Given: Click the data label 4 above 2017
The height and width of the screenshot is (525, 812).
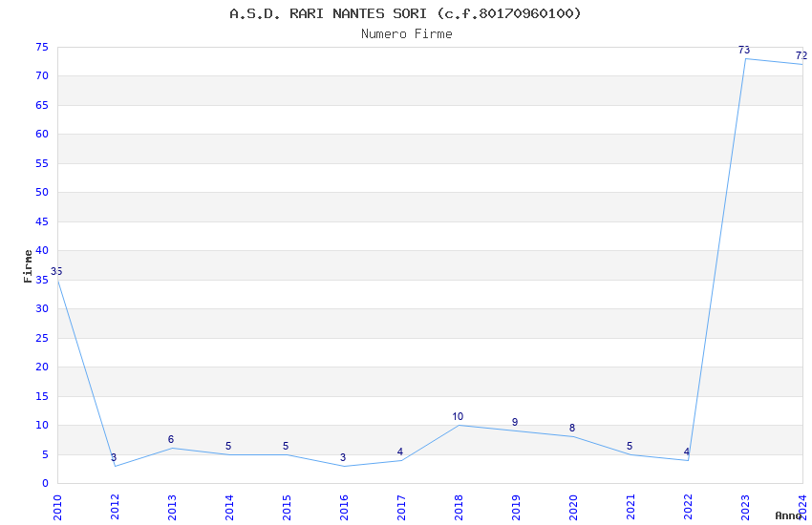Looking at the screenshot, I should click(x=399, y=451).
